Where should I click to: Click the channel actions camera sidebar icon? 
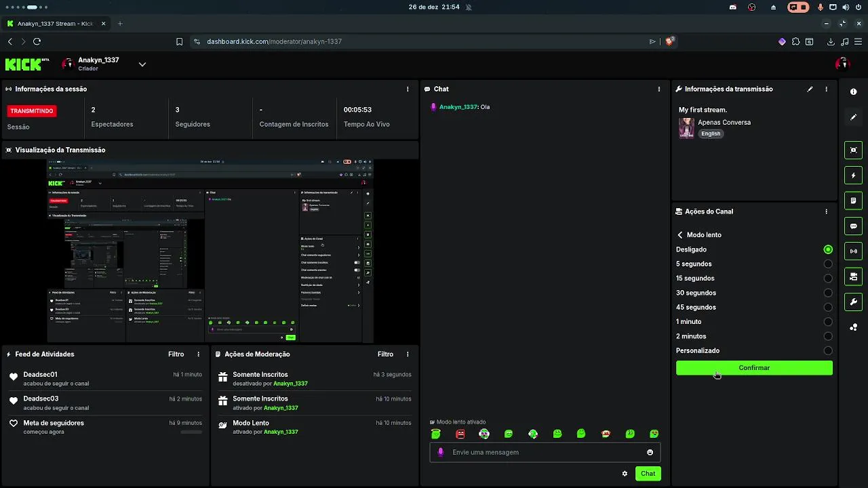coord(853,277)
